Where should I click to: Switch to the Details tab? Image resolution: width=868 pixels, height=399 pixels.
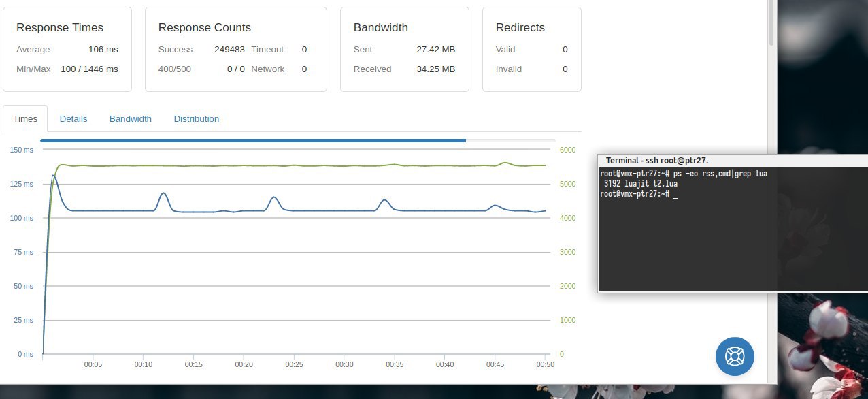coord(73,118)
